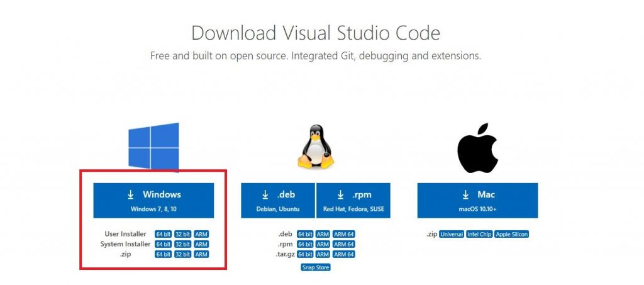Download Linux .rpm 64 bit
The height and width of the screenshot is (285, 644).
point(305,244)
